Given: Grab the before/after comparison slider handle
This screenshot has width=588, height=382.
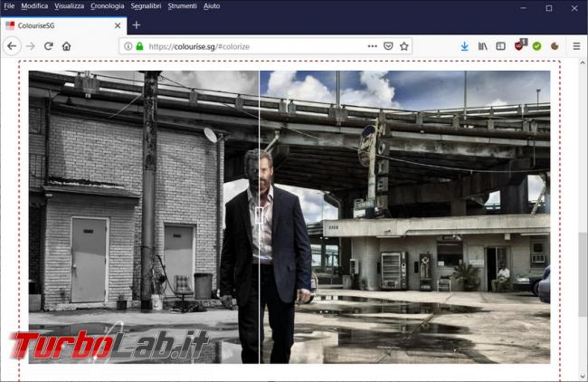Looking at the screenshot, I should pyautogui.click(x=259, y=215).
